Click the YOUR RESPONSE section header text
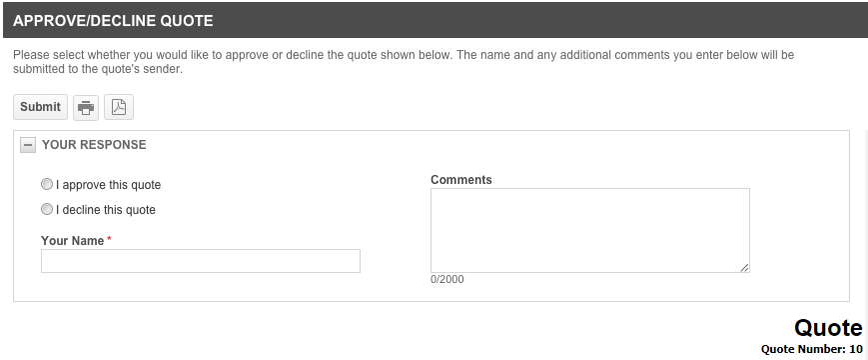This screenshot has width=868, height=360. (94, 145)
